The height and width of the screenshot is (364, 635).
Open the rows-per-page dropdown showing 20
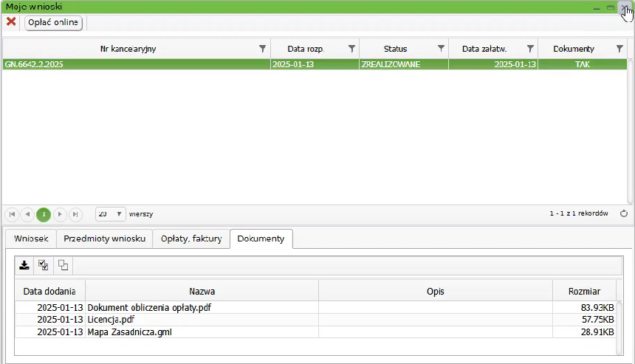110,214
